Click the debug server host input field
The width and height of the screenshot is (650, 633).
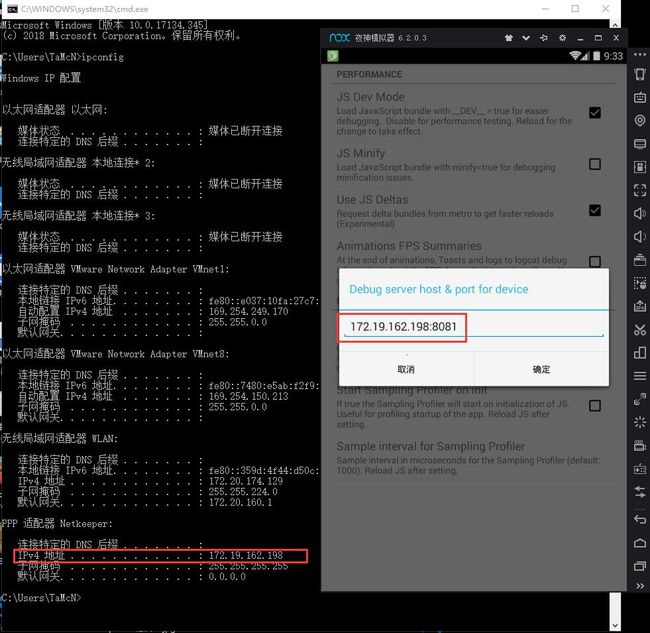pos(473,327)
